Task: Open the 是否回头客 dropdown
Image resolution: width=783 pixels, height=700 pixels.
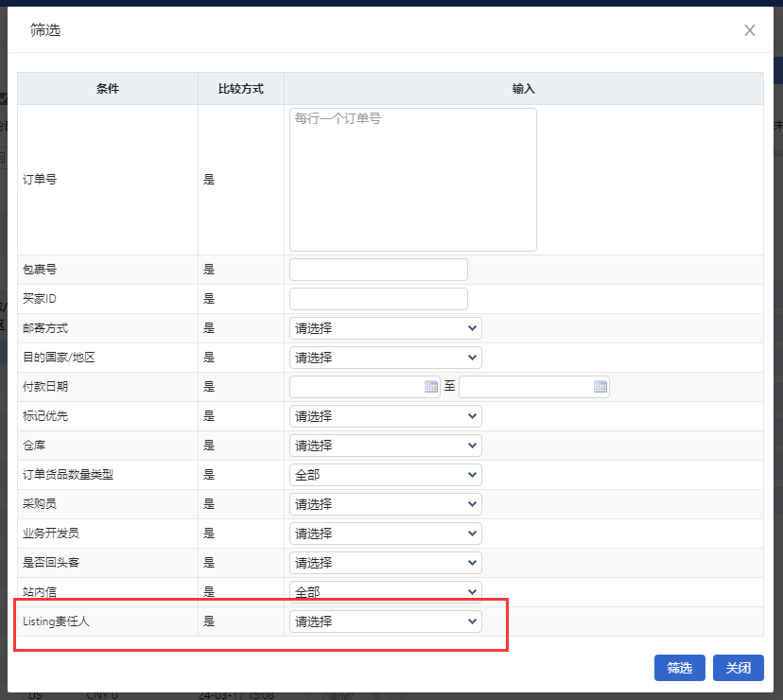Action: click(x=385, y=563)
